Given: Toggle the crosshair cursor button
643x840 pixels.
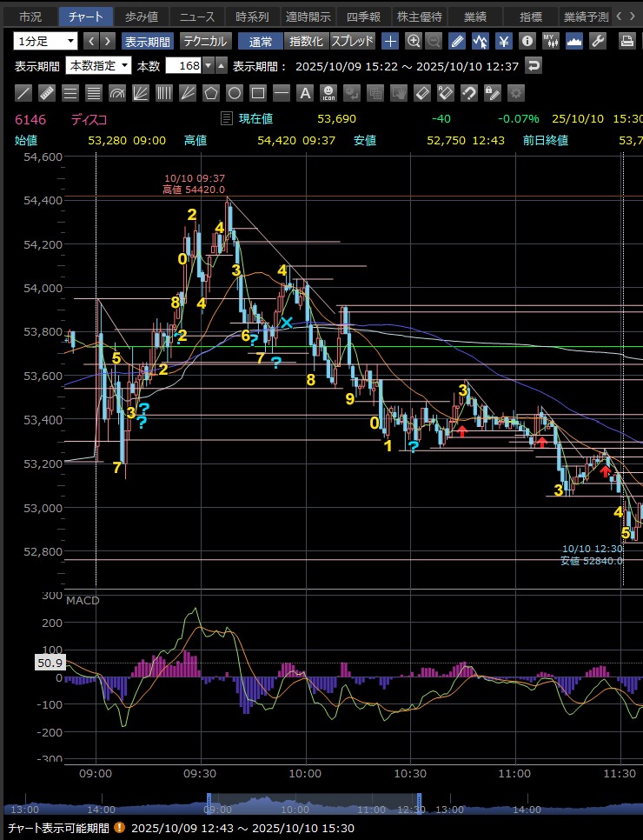Looking at the screenshot, I should (x=391, y=41).
